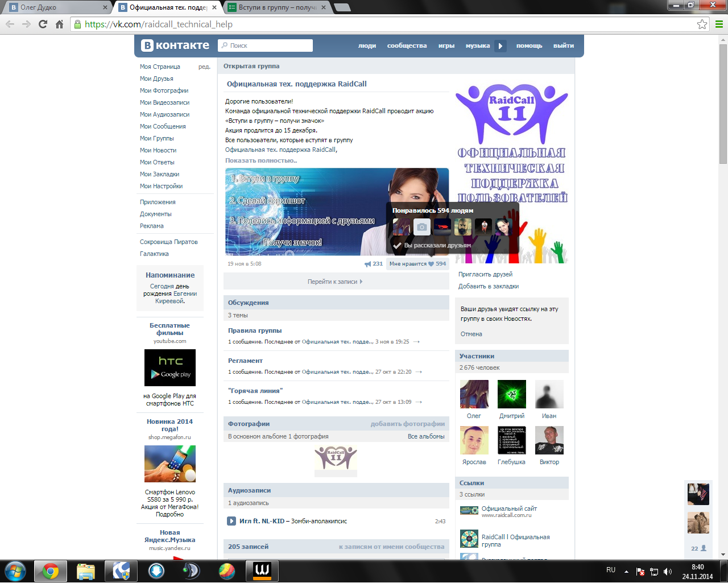
Task: Open member Дмитрий's avatar
Action: [x=512, y=394]
